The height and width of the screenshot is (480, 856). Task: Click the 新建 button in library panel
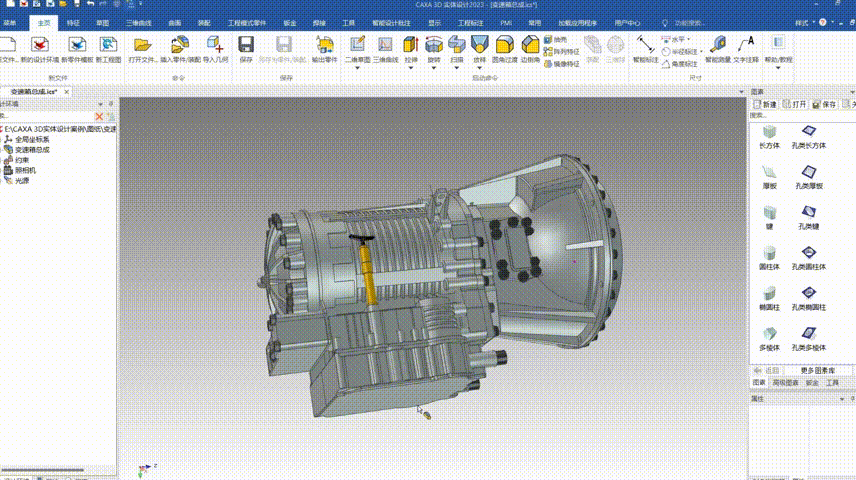click(x=765, y=104)
